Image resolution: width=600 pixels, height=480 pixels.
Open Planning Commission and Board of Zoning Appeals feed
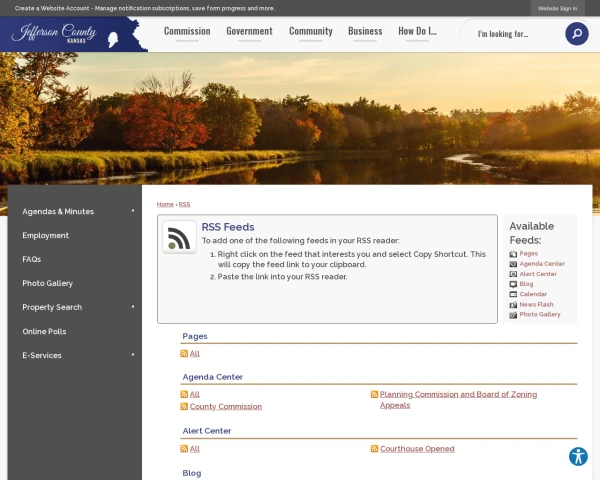point(458,400)
